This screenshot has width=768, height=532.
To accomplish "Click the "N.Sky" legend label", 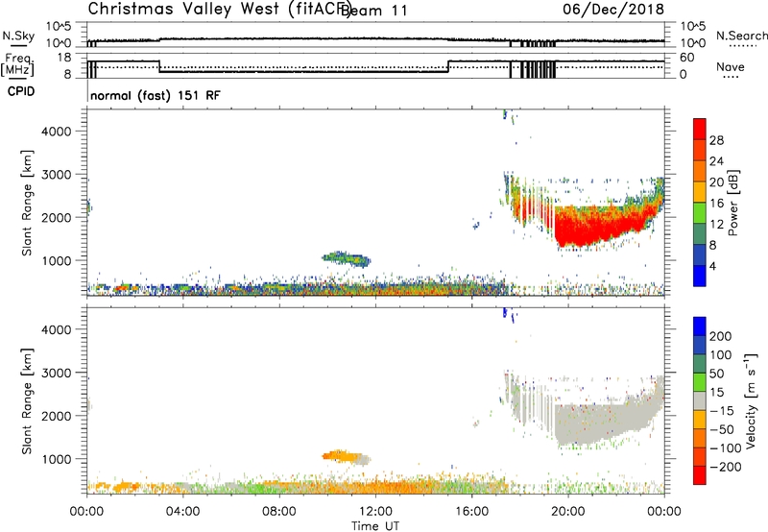I will [x=18, y=36].
